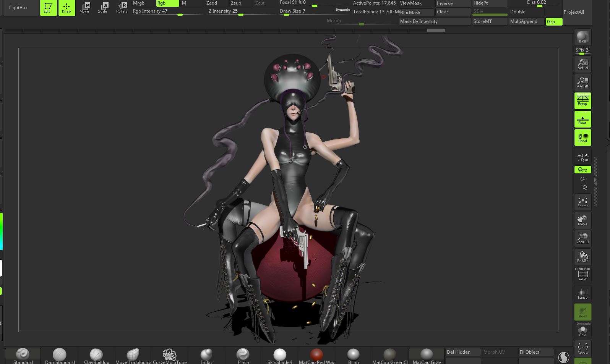
Task: Adjust the Focal Shift slider
Action: (x=314, y=3)
